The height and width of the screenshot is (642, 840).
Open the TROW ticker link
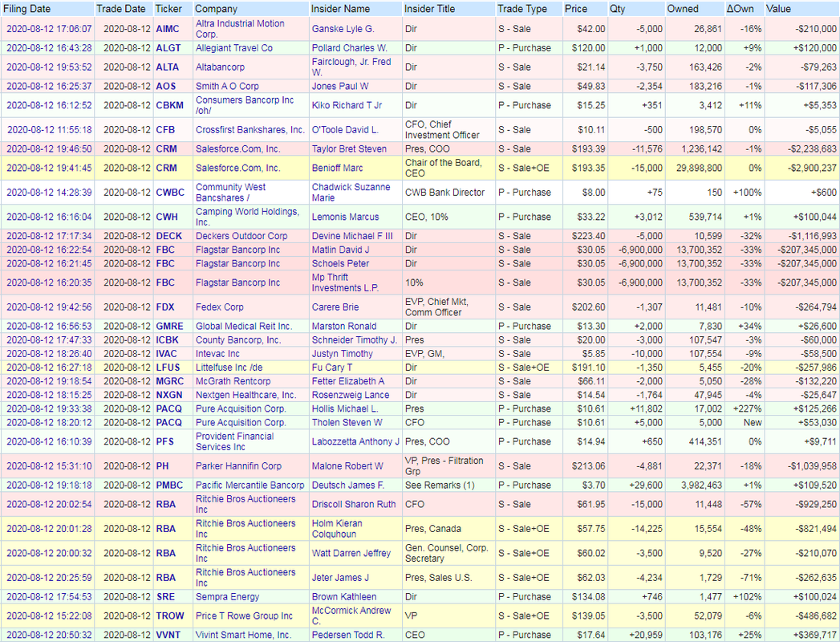click(x=170, y=616)
